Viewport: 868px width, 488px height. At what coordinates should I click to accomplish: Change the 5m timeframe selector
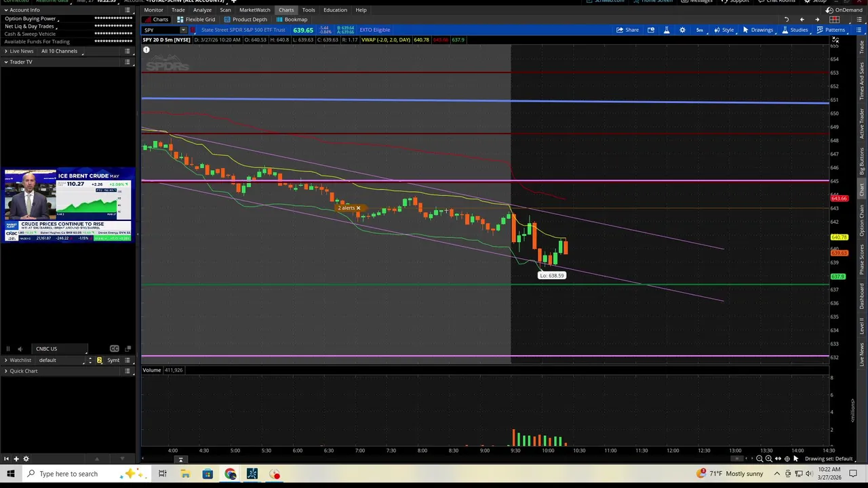[x=699, y=30]
